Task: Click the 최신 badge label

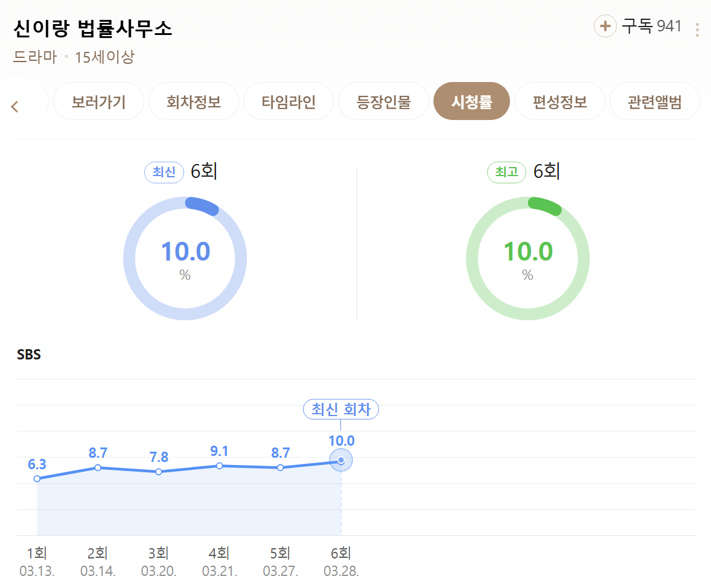Action: (x=164, y=172)
